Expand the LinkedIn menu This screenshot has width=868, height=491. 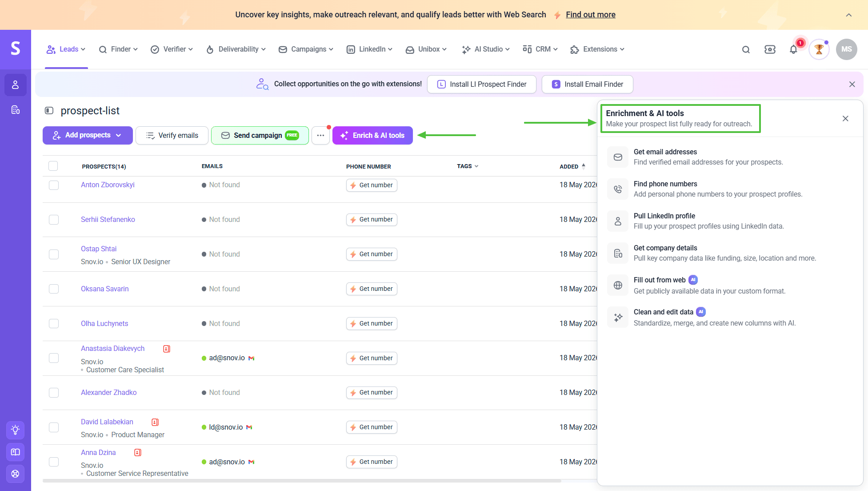(x=369, y=49)
